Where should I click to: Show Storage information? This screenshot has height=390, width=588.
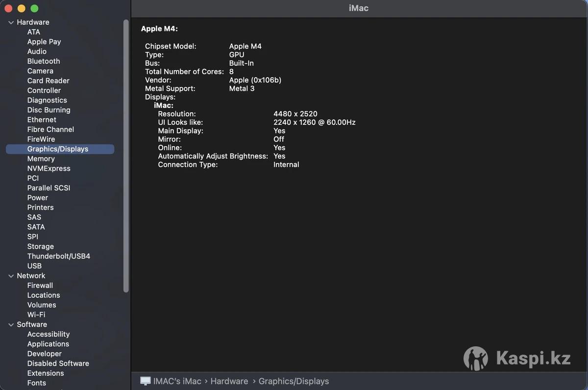40,246
